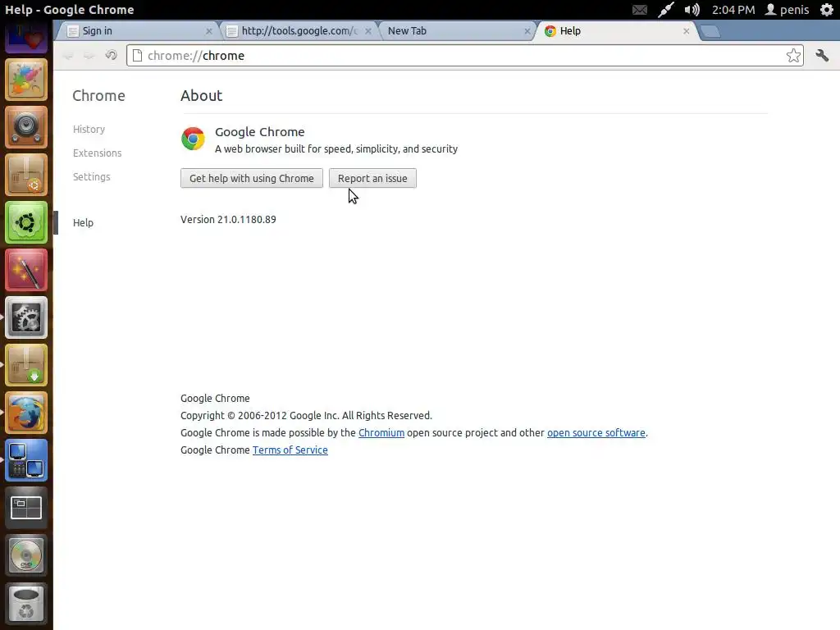840x630 pixels.
Task: Click the Version 21.0.1180.89 text
Action: (x=228, y=219)
